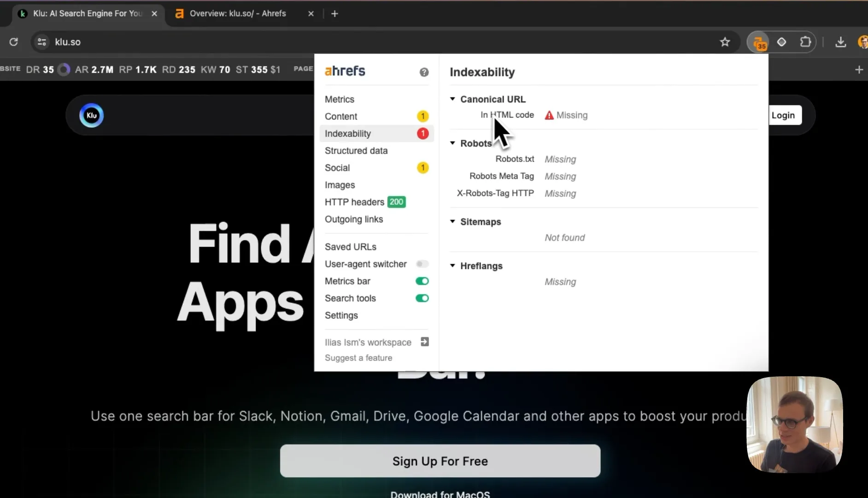Collapse the Hreflangs section
868x498 pixels.
(452, 266)
